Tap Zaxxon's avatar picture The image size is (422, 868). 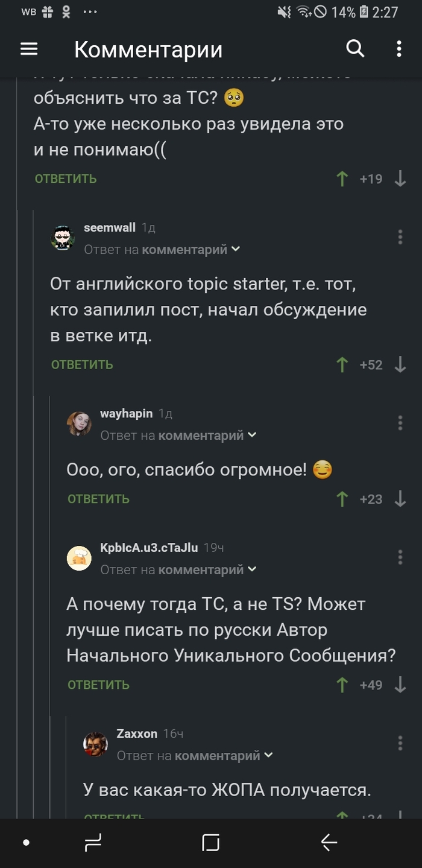(x=95, y=744)
